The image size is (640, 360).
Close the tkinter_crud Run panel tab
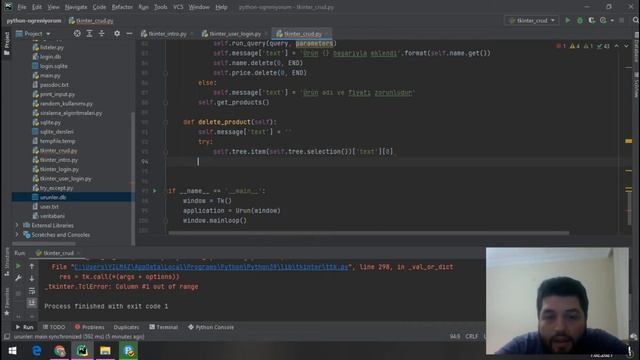pos(79,253)
